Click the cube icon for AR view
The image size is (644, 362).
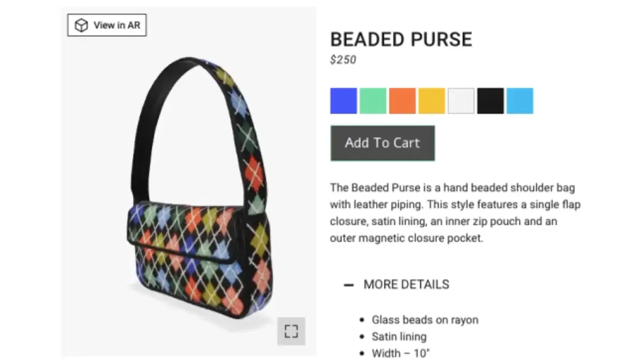81,25
